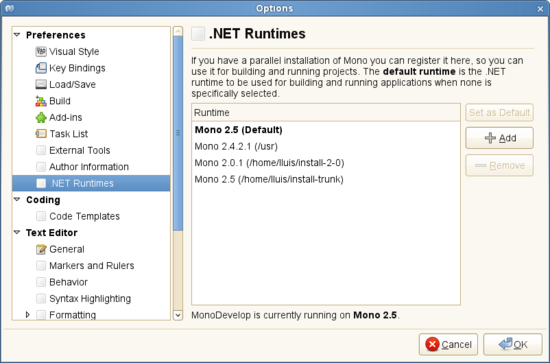550x363 pixels.
Task: Open Behavior settings
Action: [68, 282]
